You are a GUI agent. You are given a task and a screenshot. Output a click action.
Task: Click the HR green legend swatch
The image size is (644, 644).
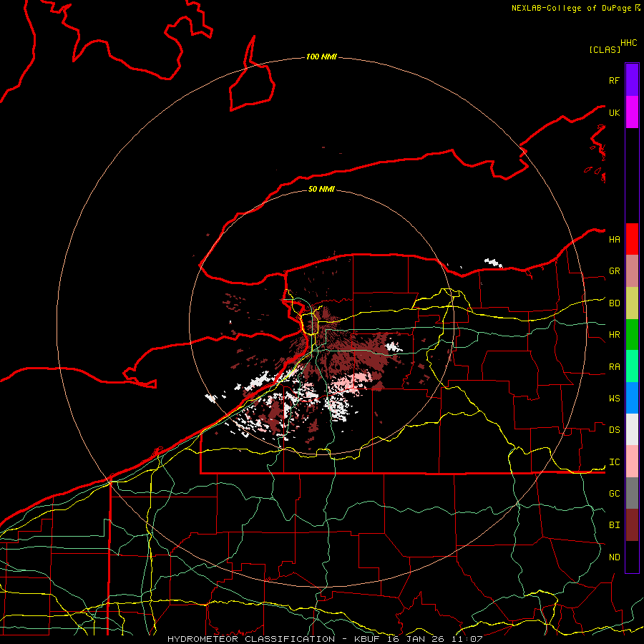pos(632,335)
